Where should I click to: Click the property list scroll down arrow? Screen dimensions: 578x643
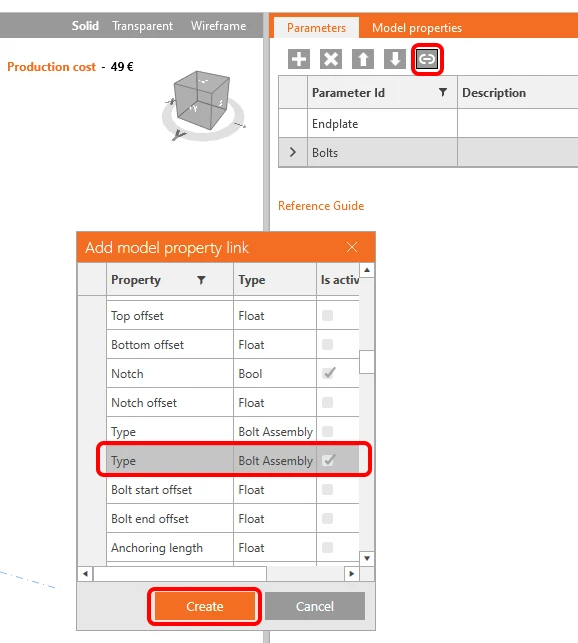[367, 558]
